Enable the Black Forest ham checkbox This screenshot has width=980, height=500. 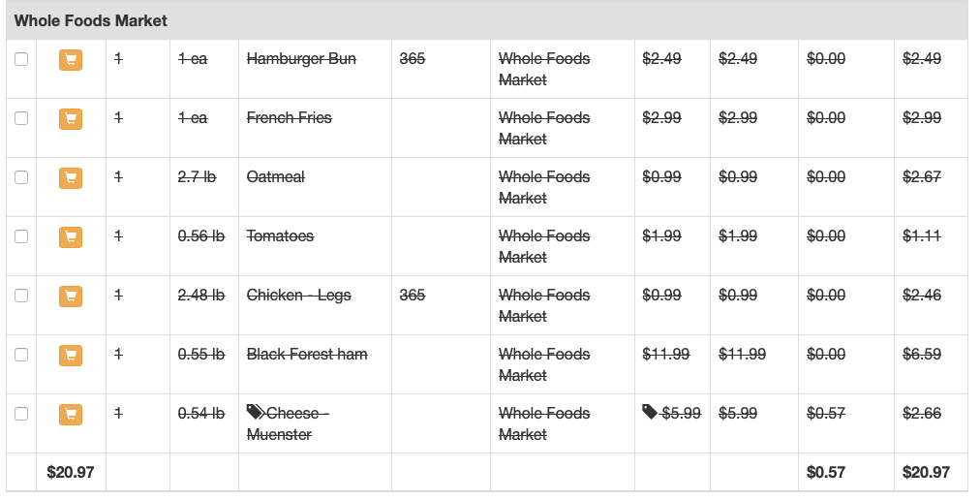point(21,355)
